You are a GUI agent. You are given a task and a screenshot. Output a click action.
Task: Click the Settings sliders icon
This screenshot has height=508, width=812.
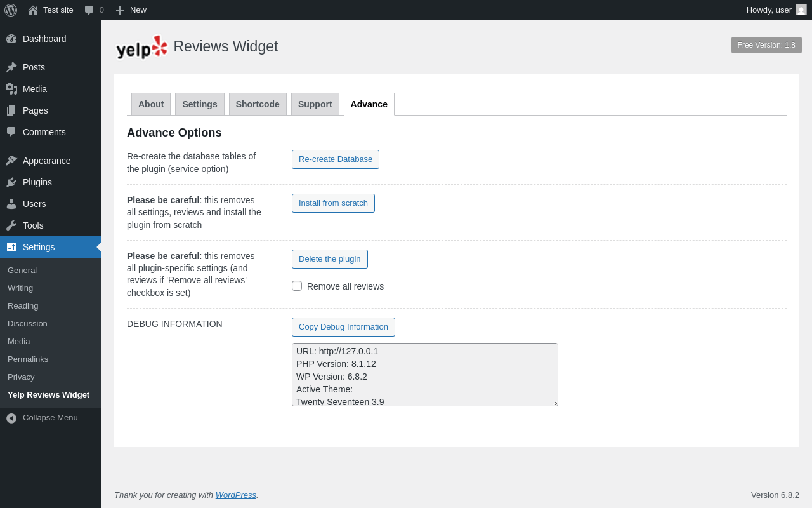coord(11,247)
